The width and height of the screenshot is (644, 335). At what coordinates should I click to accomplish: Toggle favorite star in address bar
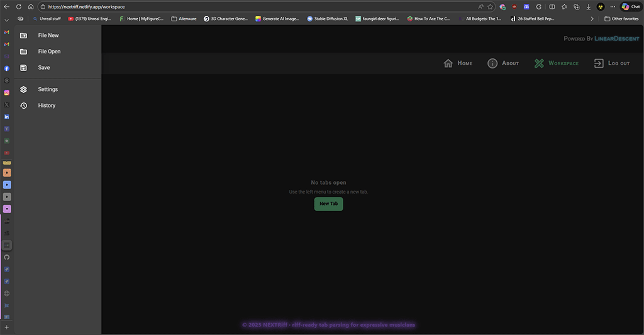(490, 6)
